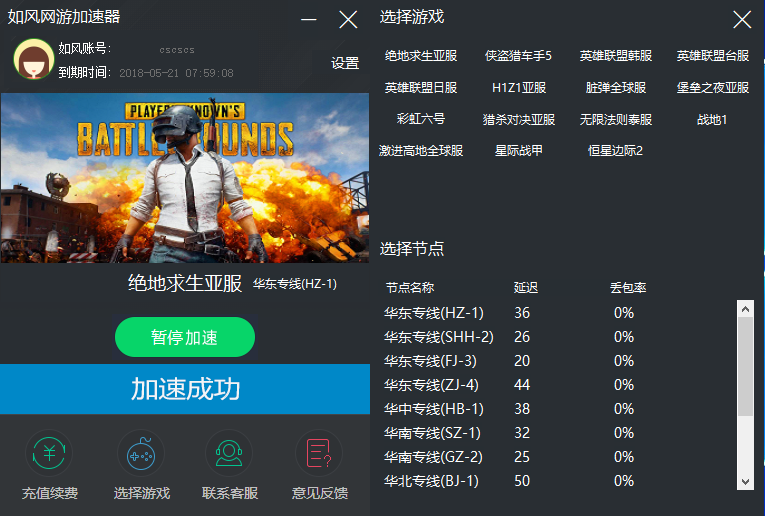
Task: Click the PUBG Battlegrounds banner image
Action: point(185,178)
